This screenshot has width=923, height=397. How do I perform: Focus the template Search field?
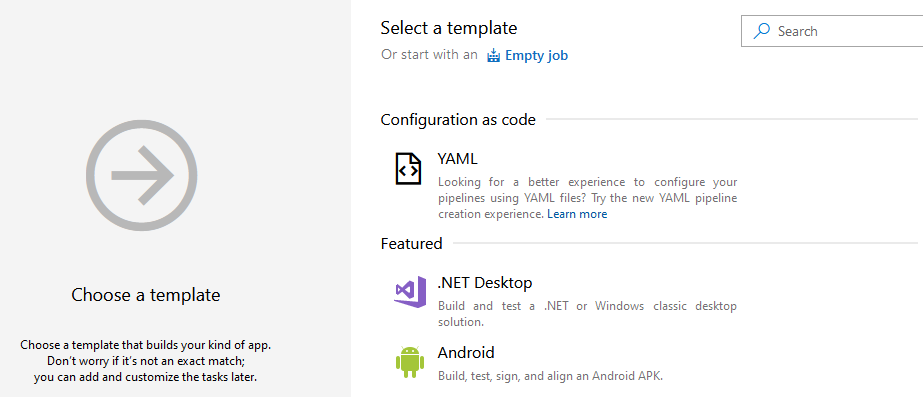point(832,31)
